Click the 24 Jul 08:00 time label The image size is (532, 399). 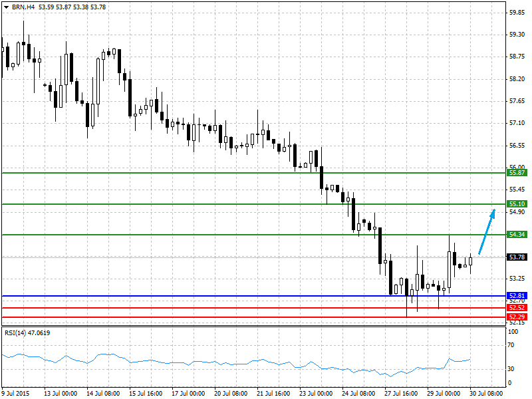[x=358, y=393]
